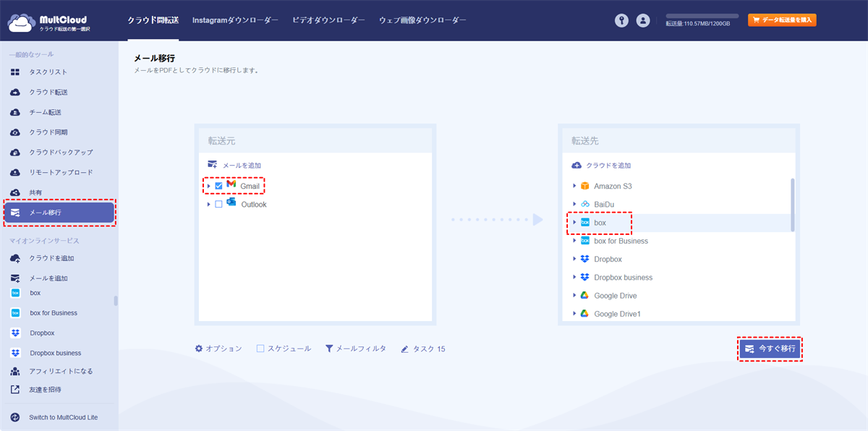
Task: Click the task list grid icon
Action: (x=15, y=72)
